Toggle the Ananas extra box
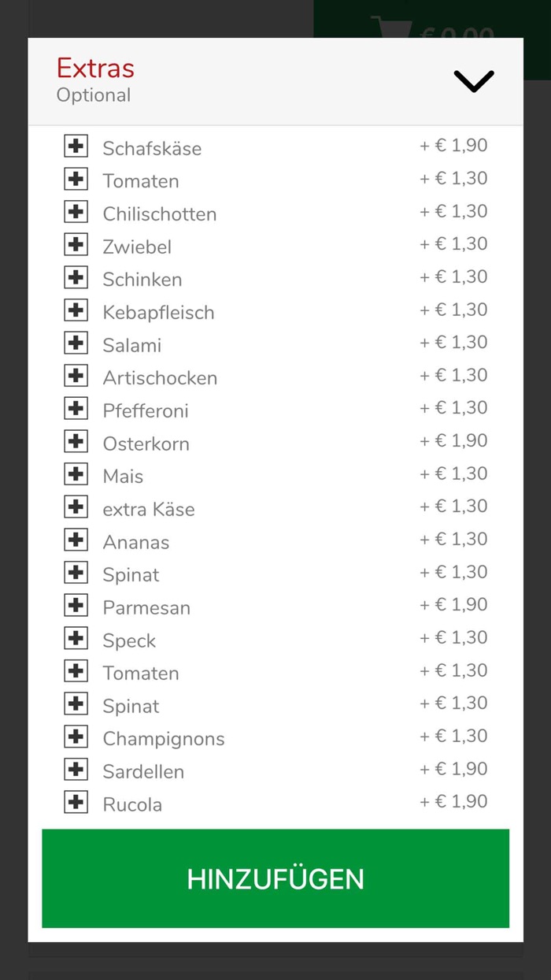551x980 pixels. (x=76, y=540)
